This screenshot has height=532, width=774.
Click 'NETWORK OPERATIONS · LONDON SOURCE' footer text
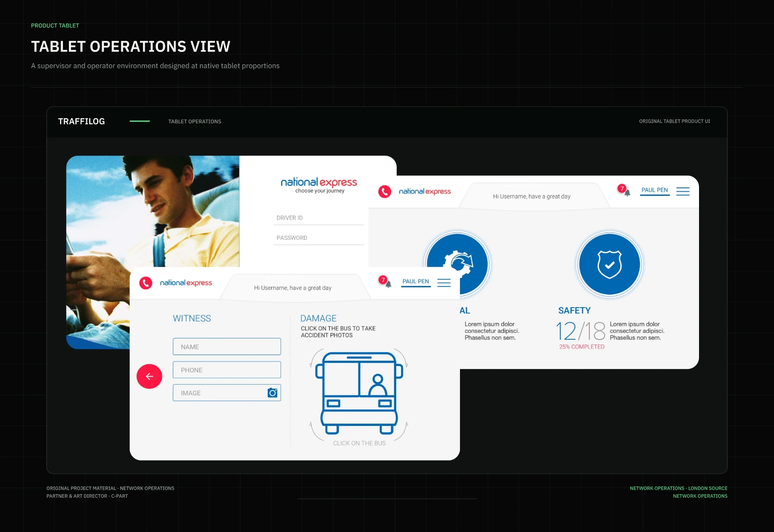point(678,488)
